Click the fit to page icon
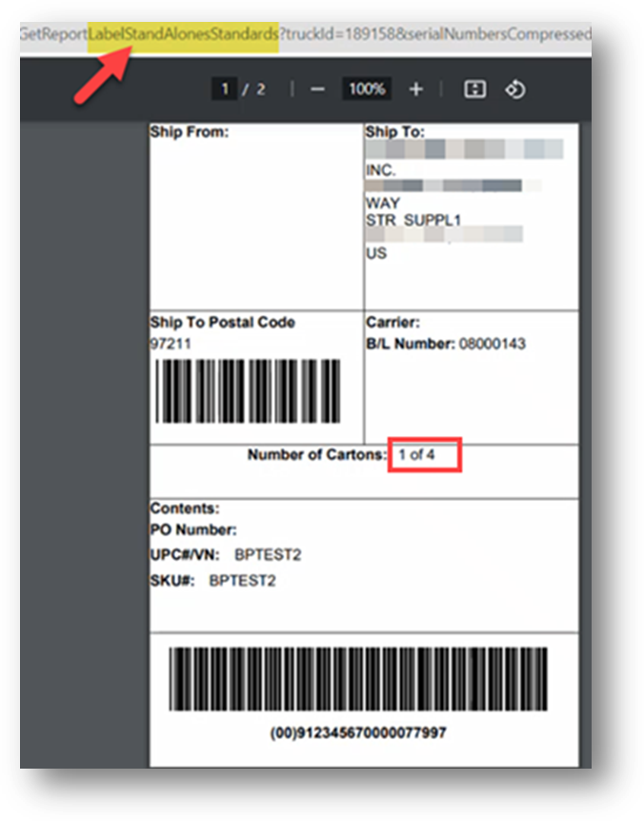 [474, 89]
